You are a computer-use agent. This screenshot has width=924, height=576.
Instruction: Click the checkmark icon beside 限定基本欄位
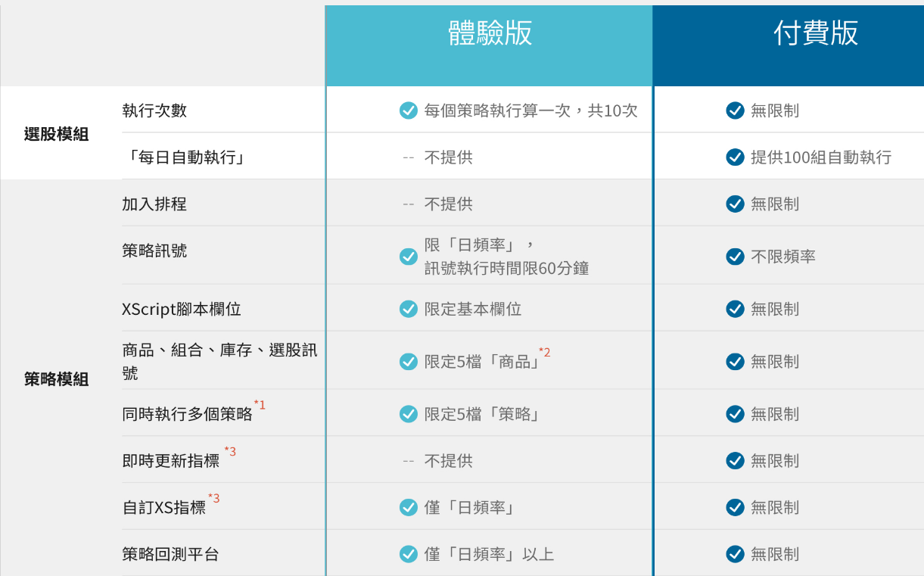[x=408, y=309]
